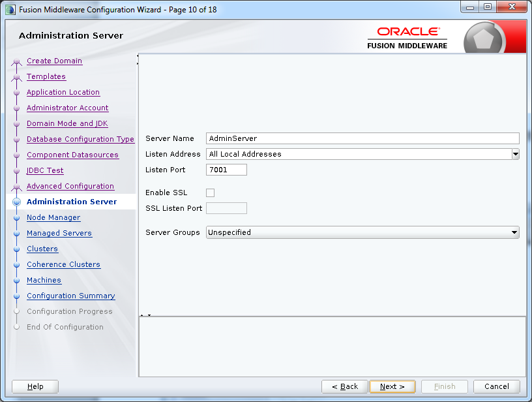Click the Listen Port field showing 7001
This screenshot has width=532, height=402.
point(226,170)
